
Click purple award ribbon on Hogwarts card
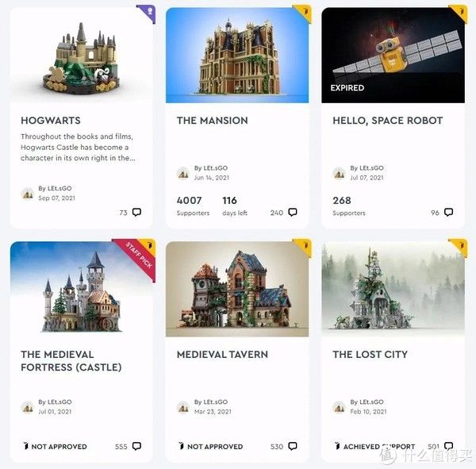coord(148,13)
